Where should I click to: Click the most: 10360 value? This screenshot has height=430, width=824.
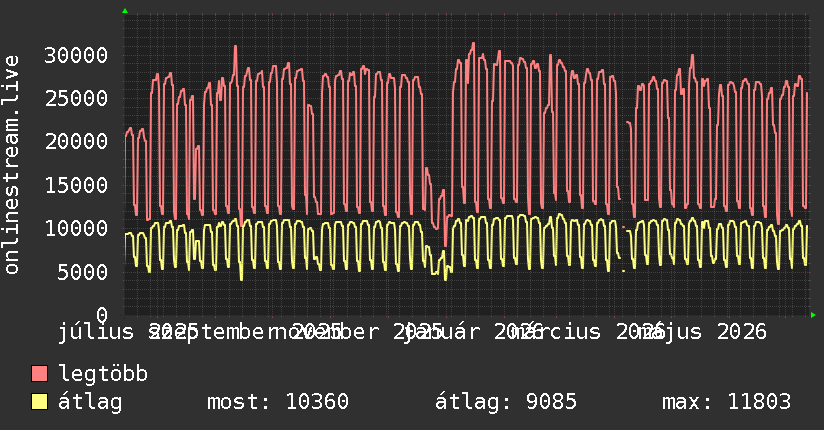(278, 402)
